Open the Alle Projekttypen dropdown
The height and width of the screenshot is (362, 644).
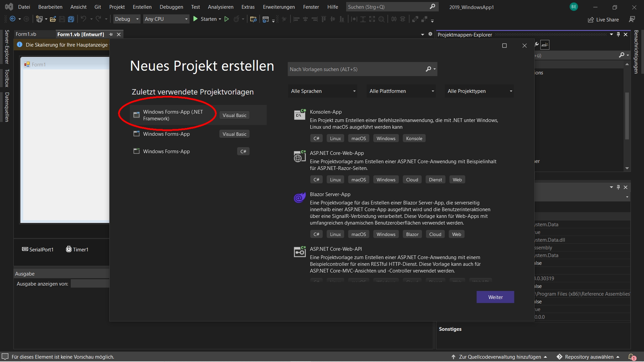point(479,91)
